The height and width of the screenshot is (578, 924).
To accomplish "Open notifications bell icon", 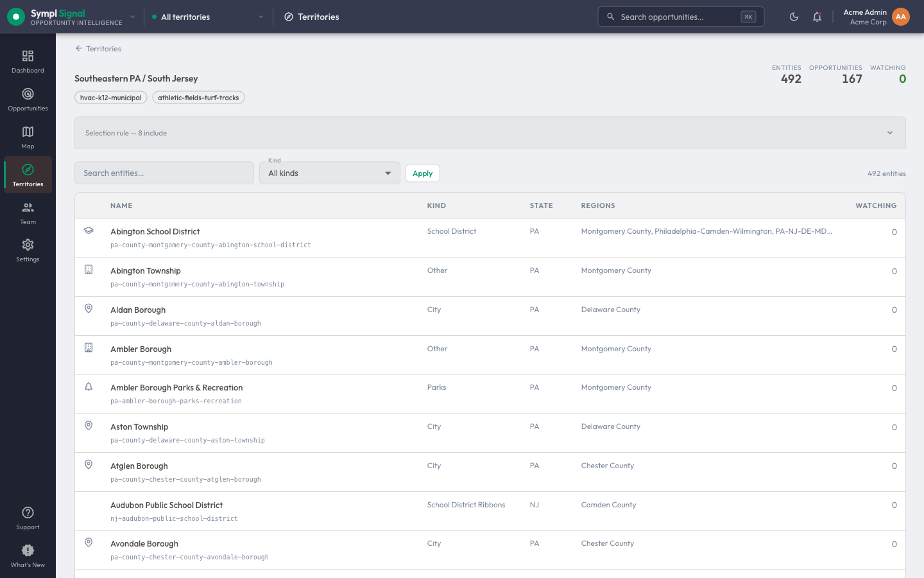I will coord(817,17).
